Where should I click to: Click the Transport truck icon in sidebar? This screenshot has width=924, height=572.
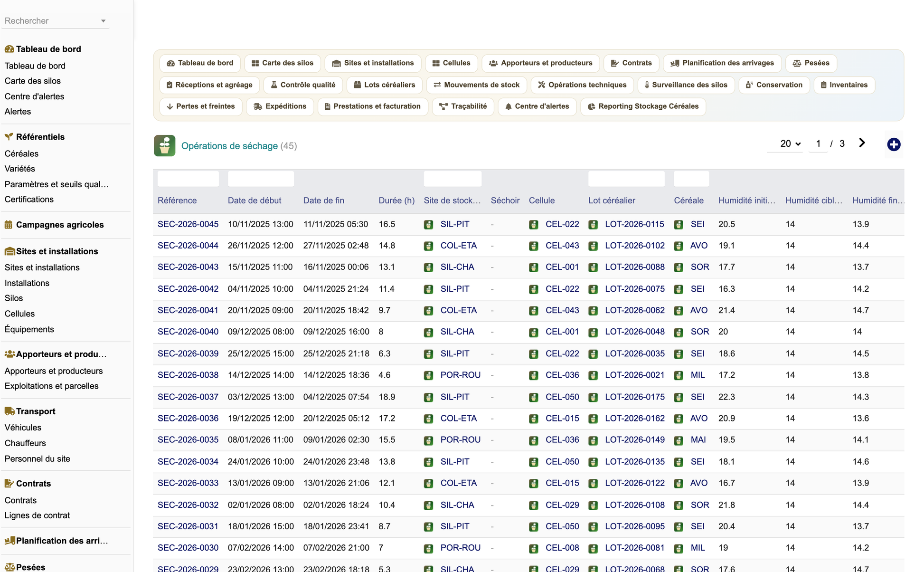pyautogui.click(x=9, y=411)
